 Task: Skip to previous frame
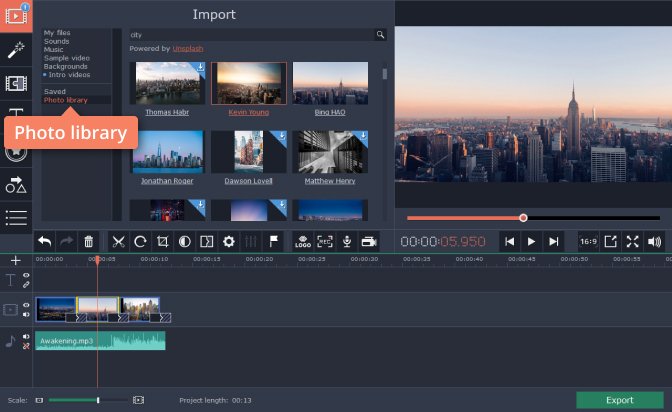tap(509, 242)
